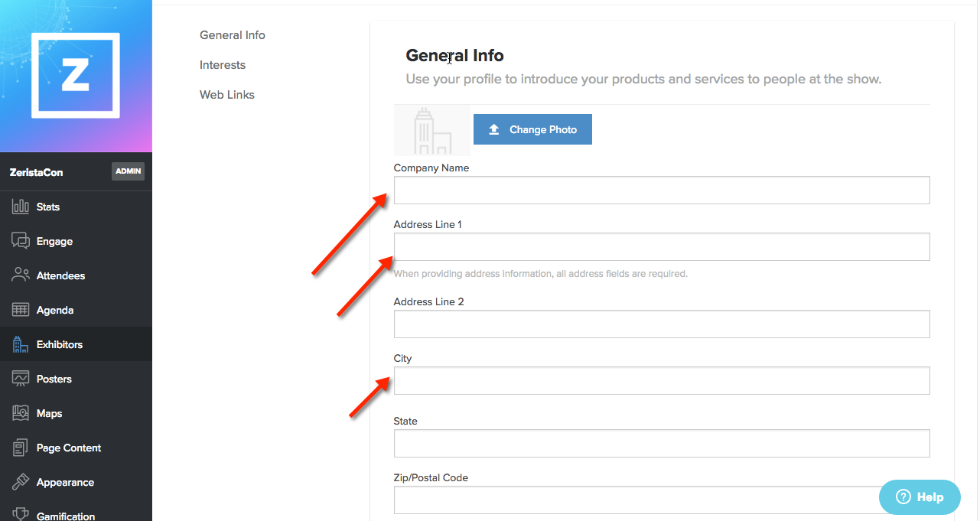
Task: Focus the State input field
Action: 662,443
